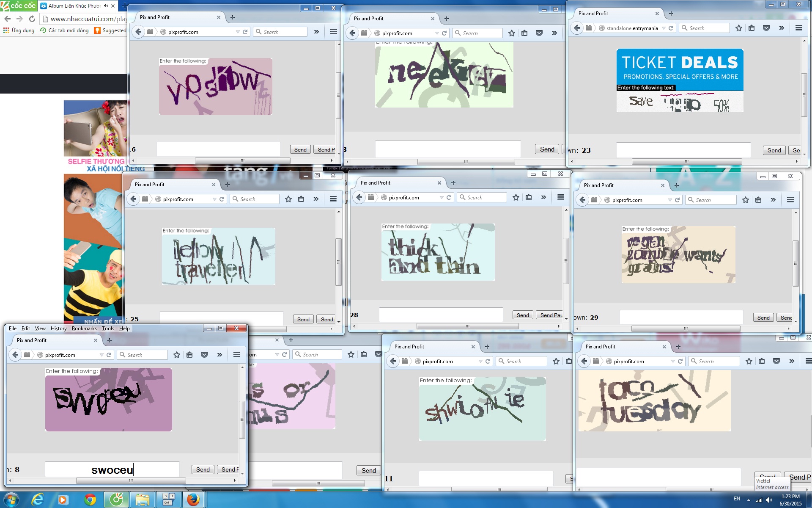Click reload icon in thick and thin window
This screenshot has width=812, height=508.
coord(449,197)
